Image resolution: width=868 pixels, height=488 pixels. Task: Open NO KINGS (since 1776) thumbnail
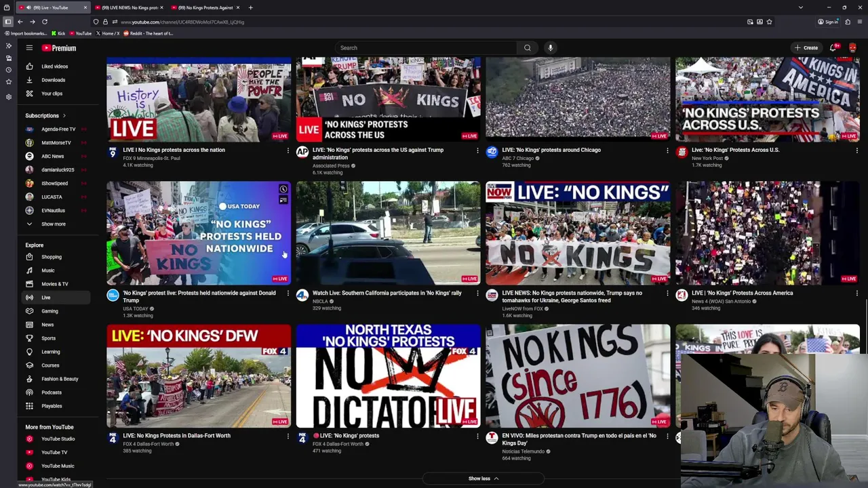[578, 376]
